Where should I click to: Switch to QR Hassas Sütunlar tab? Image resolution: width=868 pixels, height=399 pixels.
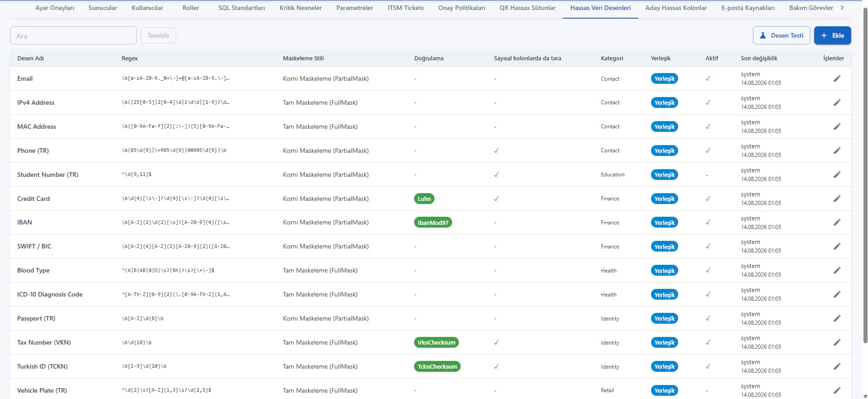[527, 8]
